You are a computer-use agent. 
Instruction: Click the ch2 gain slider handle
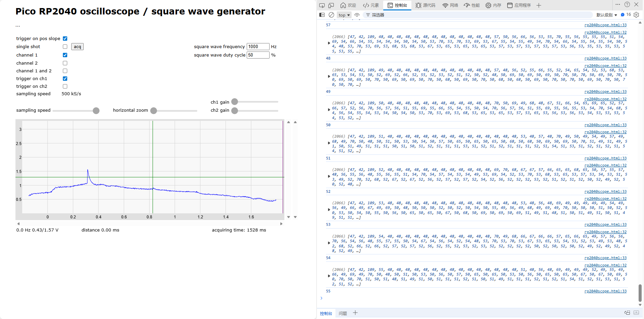(235, 111)
